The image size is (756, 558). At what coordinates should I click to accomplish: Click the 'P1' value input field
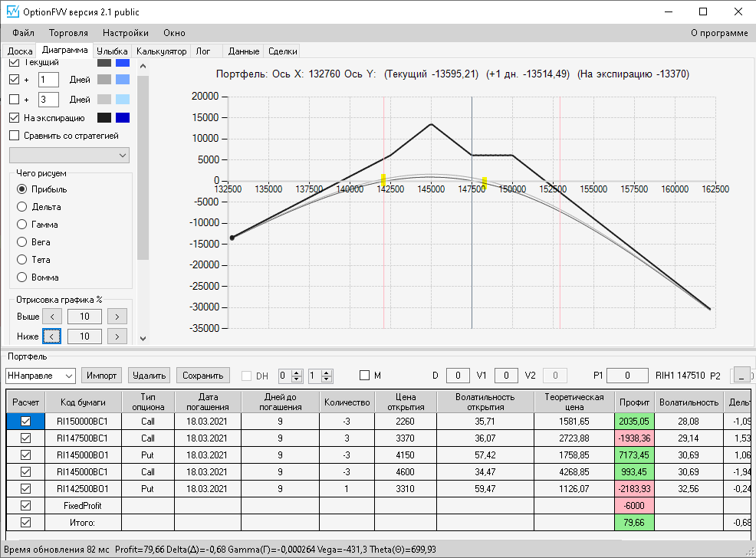627,376
